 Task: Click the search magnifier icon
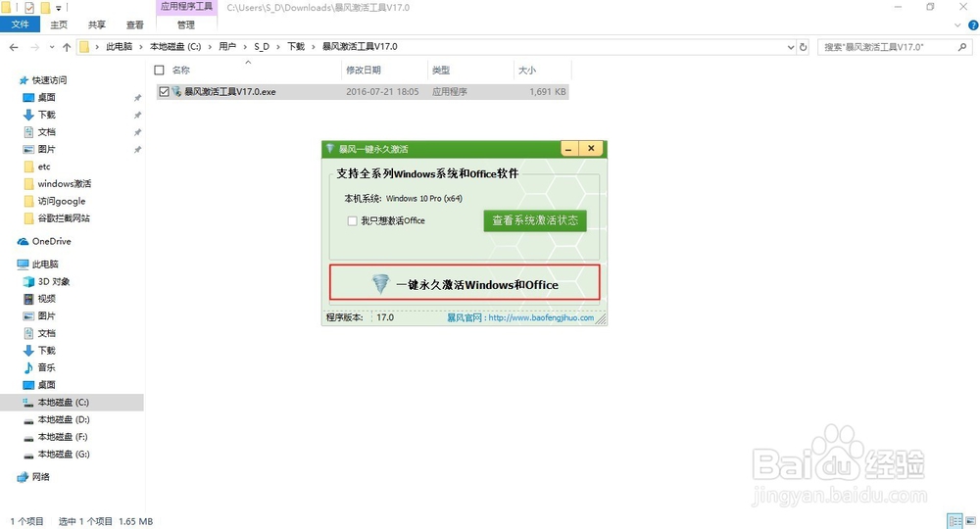pyautogui.click(x=962, y=47)
